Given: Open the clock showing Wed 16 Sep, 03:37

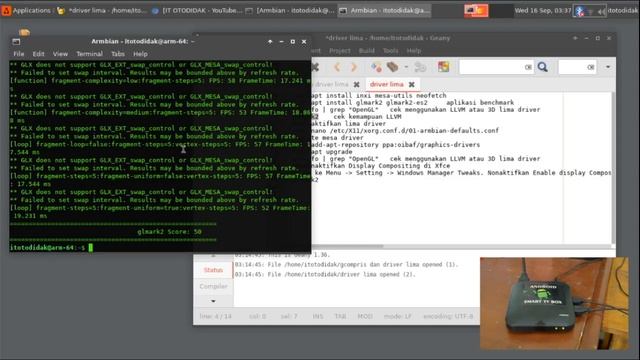Looking at the screenshot, I should click(x=542, y=11).
